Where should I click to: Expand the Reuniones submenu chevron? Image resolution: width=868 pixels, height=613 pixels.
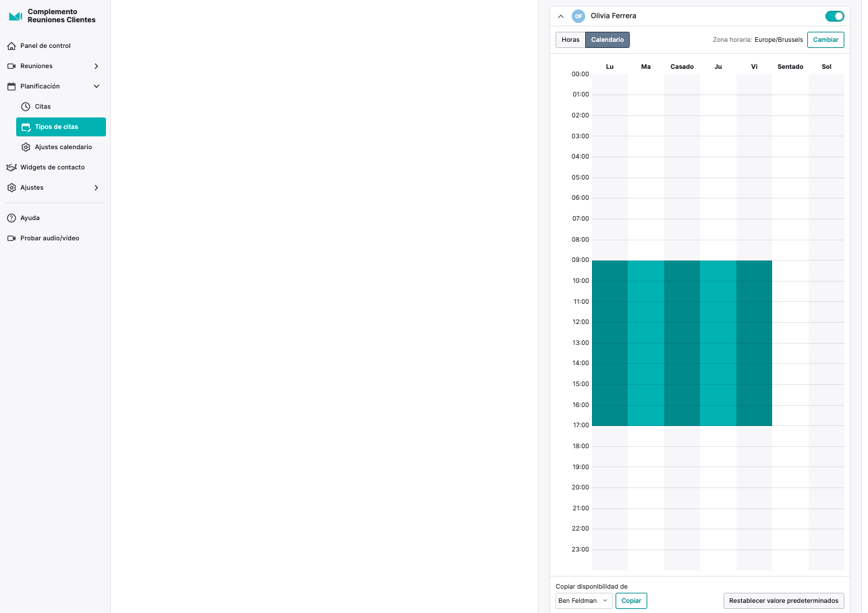point(97,66)
